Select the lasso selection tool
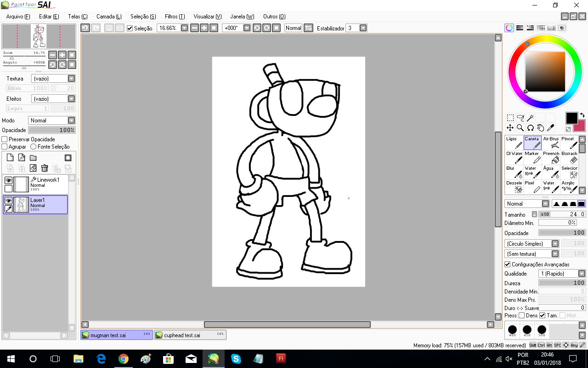The height and width of the screenshot is (368, 588). (x=520, y=118)
